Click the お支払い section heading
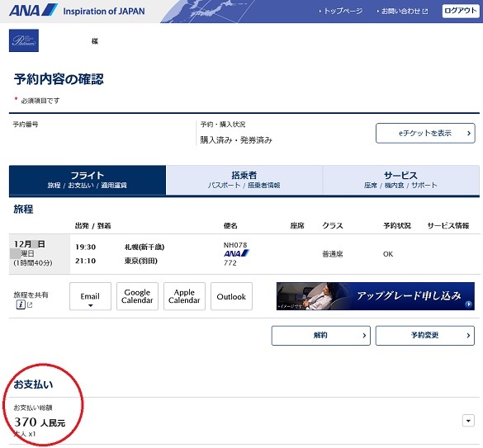Image resolution: width=483 pixels, height=448 pixels. coord(33,384)
